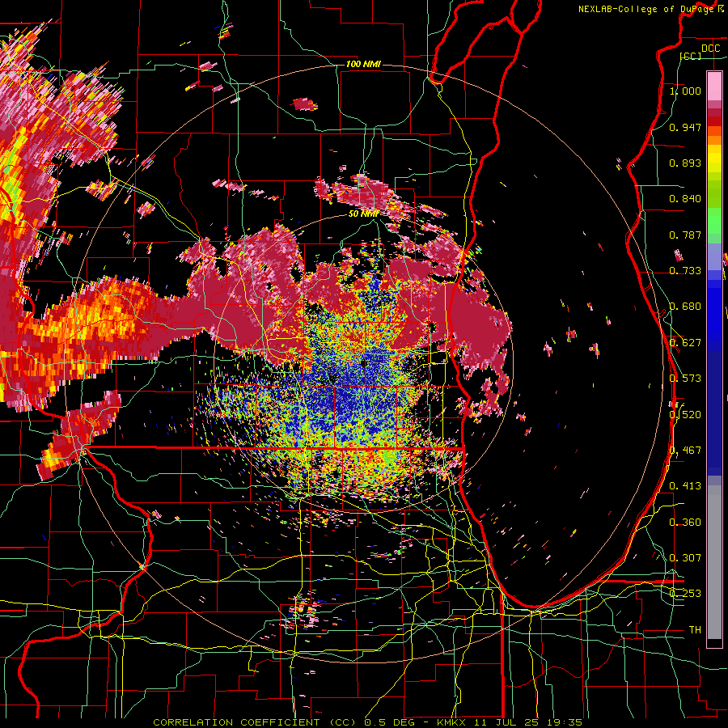Pick the bright green segment of the color bar

[x=714, y=221]
